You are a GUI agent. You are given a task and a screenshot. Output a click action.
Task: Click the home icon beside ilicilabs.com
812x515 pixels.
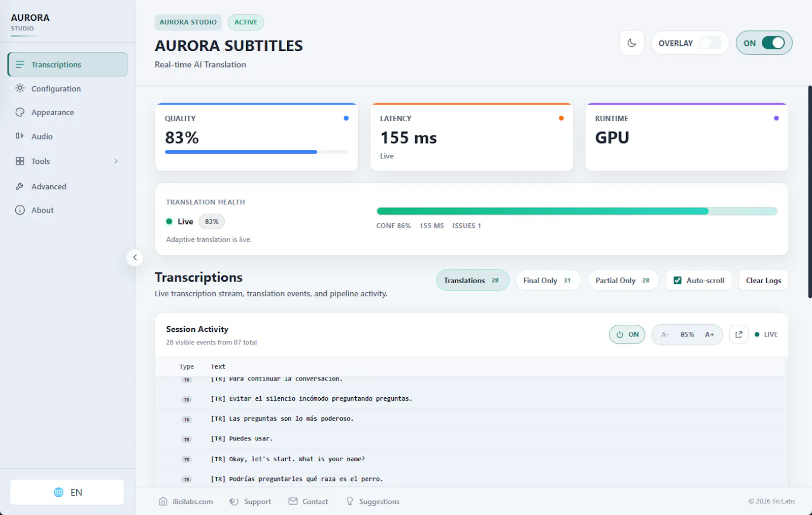coord(163,501)
